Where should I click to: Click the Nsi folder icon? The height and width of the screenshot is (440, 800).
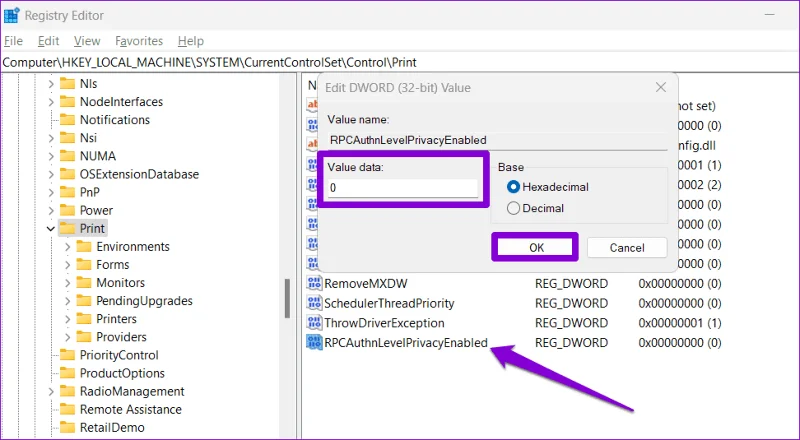coord(67,138)
